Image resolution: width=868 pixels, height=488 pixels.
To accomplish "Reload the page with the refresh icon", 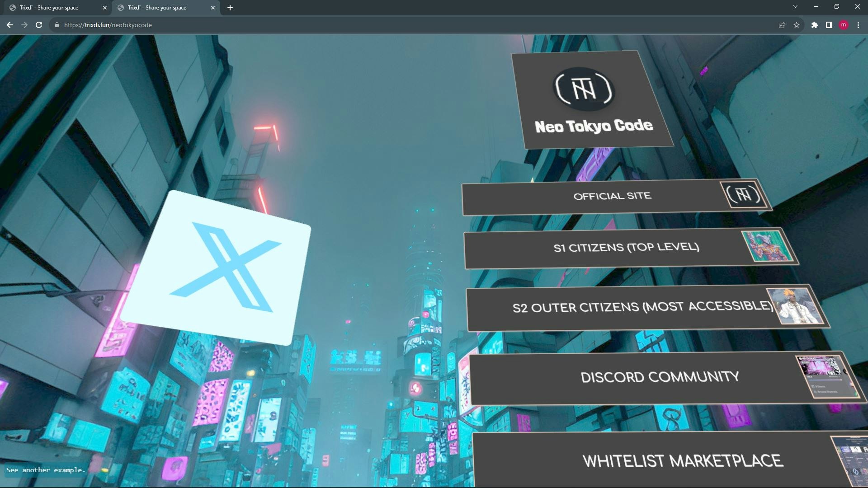I will pos(39,25).
